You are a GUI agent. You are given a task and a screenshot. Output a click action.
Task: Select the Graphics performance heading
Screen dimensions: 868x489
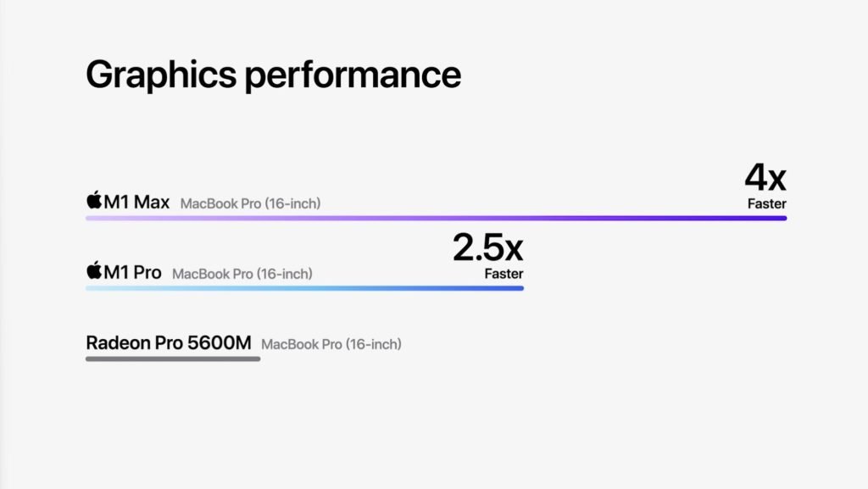[x=274, y=75]
